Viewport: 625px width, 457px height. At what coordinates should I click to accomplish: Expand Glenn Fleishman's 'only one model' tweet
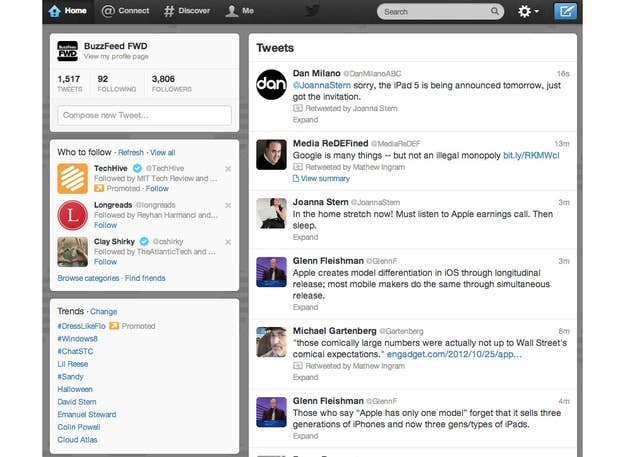point(305,436)
